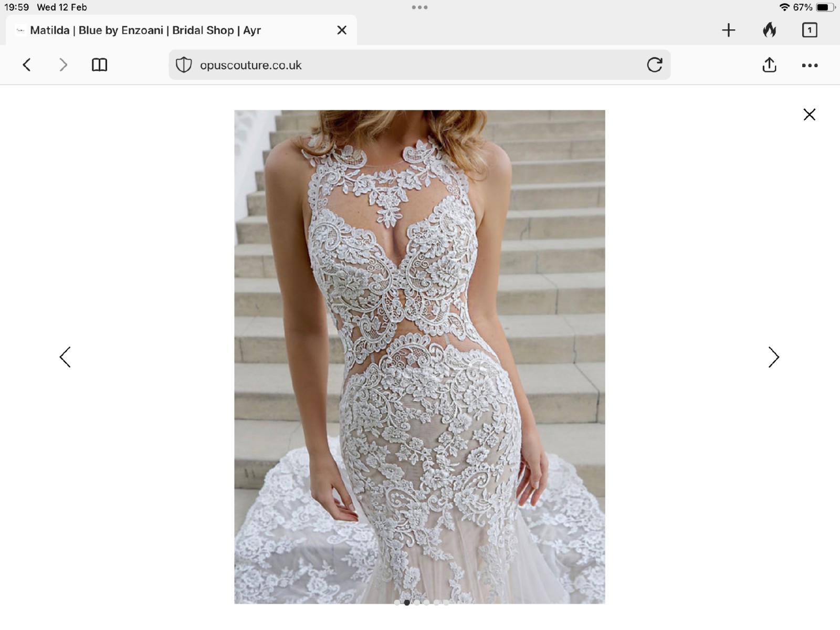Image resolution: width=840 pixels, height=630 pixels.
Task: Jump to fourth gallery dot
Action: (x=426, y=603)
